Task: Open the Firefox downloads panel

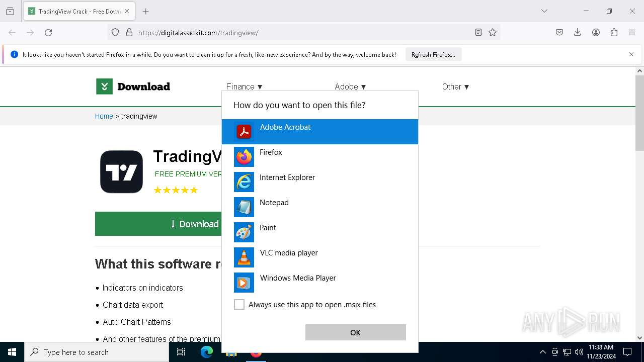Action: click(578, 33)
